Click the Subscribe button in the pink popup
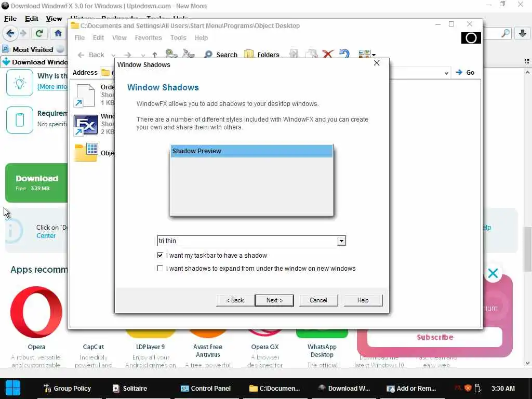The width and height of the screenshot is (532, 399). [435, 337]
